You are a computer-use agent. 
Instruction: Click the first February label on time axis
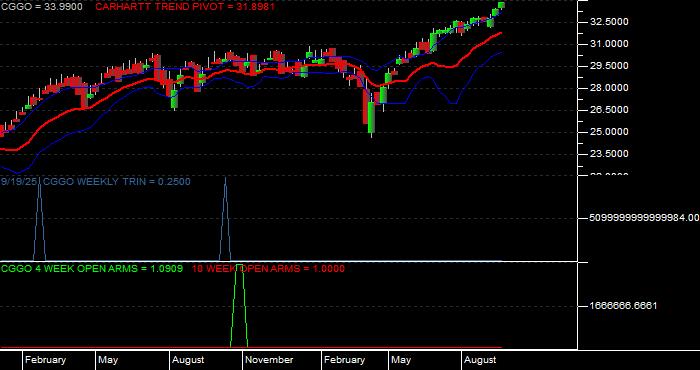[45, 360]
